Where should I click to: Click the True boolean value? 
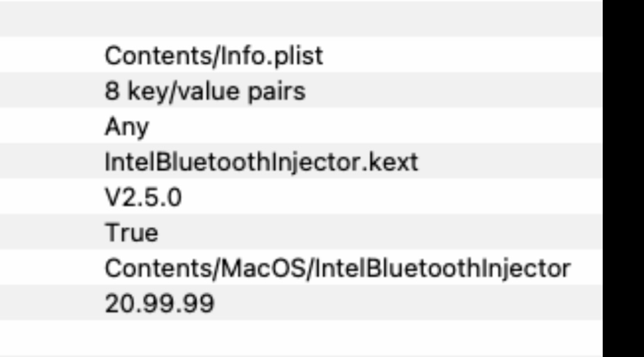click(x=131, y=233)
